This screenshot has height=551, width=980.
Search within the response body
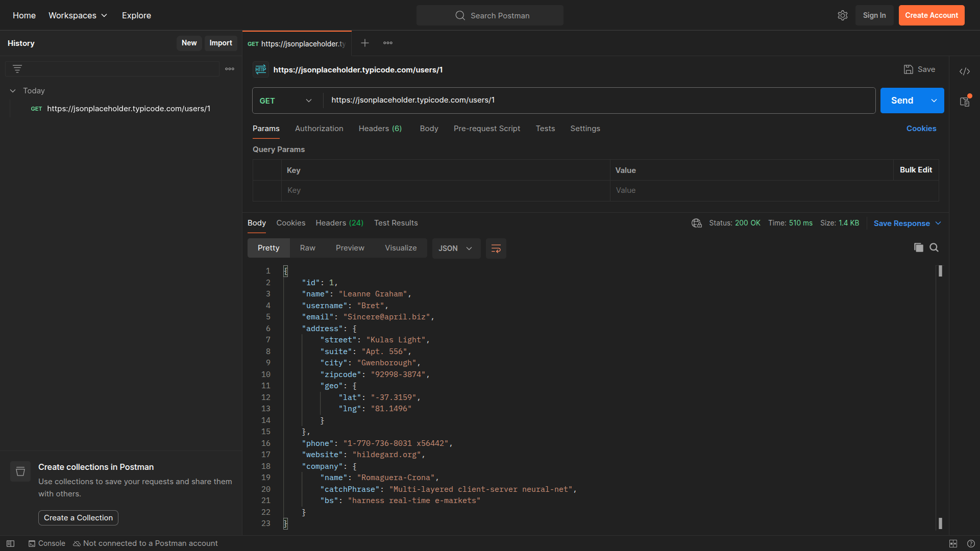(x=934, y=247)
